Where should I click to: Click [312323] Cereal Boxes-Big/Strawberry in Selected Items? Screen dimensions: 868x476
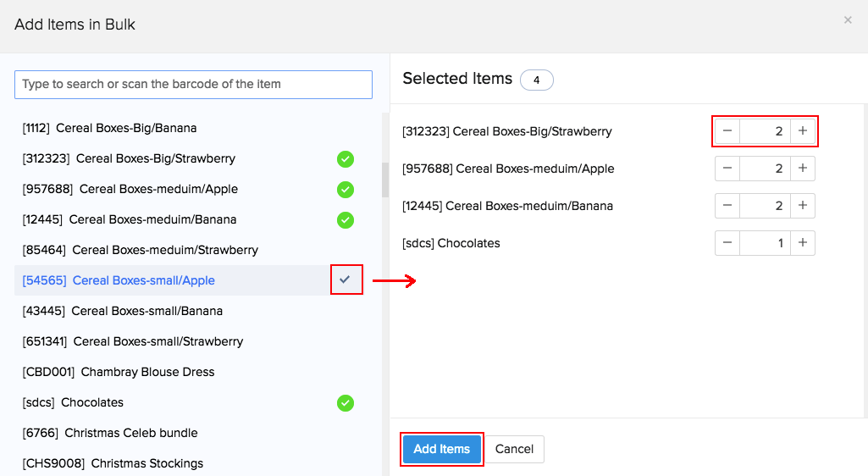[x=507, y=131]
